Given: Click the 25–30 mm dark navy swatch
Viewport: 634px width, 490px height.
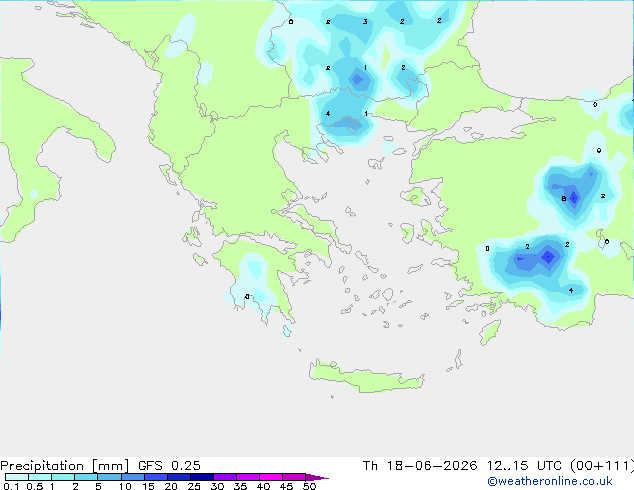Looking at the screenshot, I should coord(201,477).
